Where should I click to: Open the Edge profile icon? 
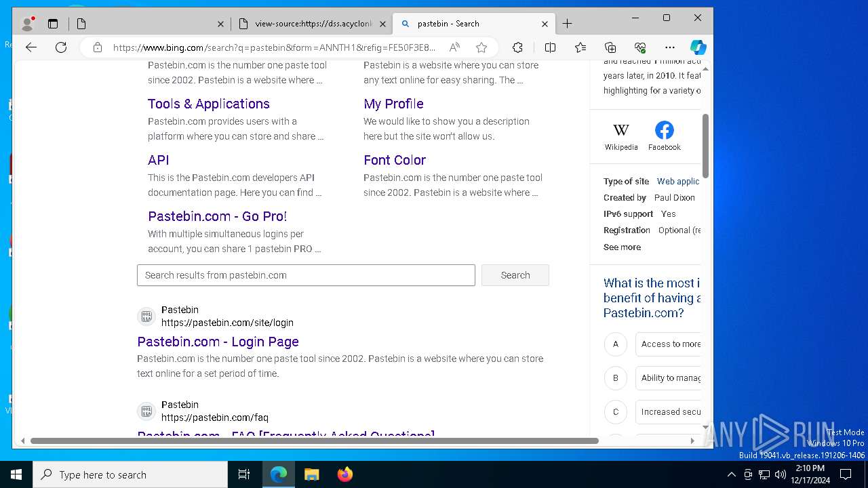pos(28,24)
